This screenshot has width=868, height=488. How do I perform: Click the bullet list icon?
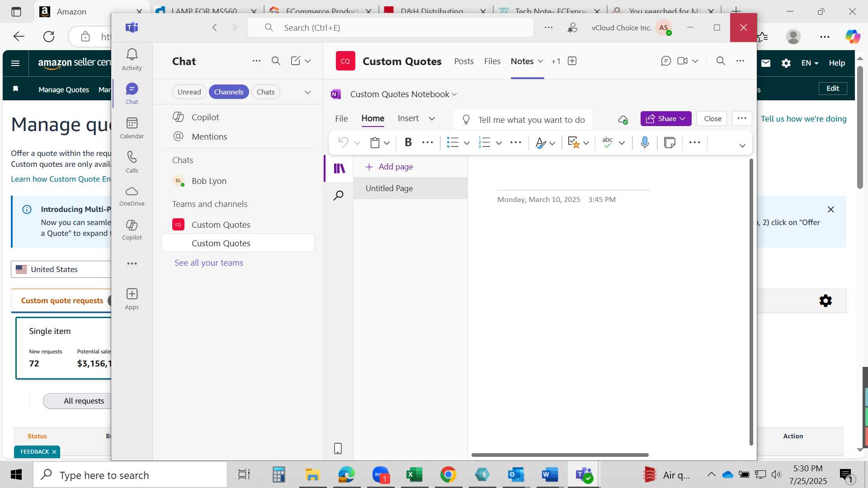(453, 143)
